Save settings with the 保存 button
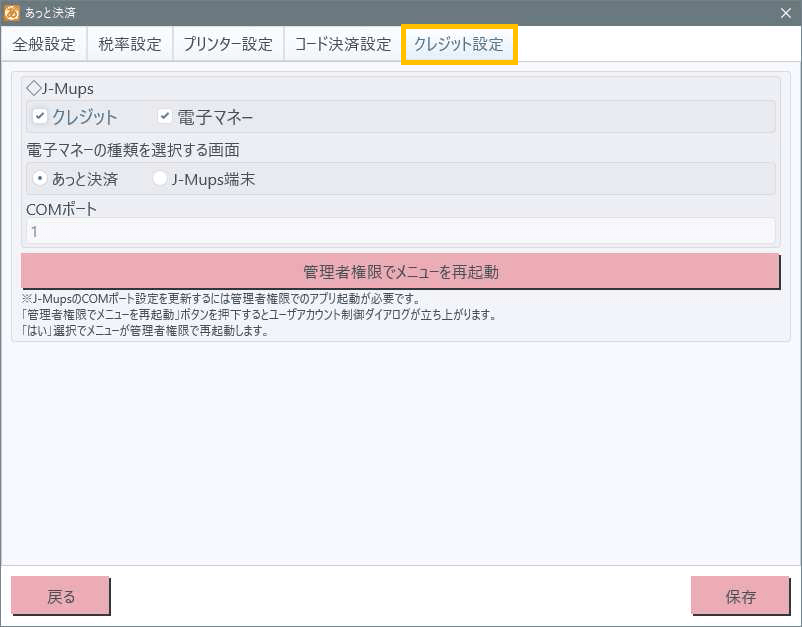The width and height of the screenshot is (802, 627). pos(740,596)
